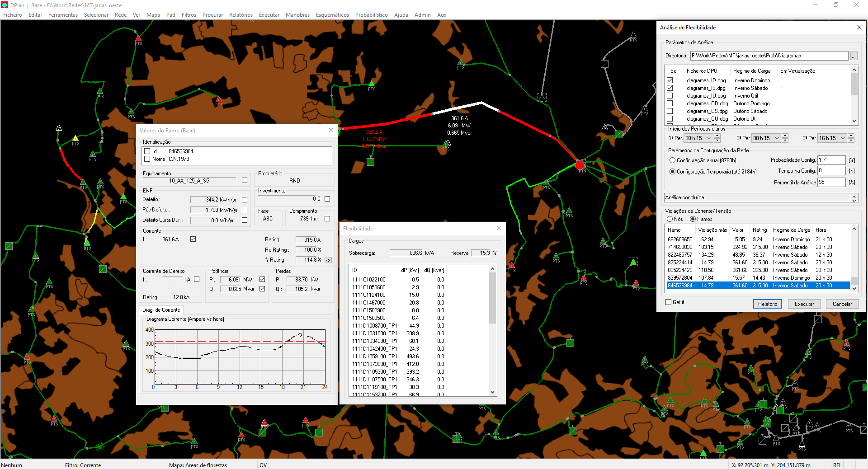868x469 pixels.
Task: Close the Flexibilidade cargas panel
Action: click(499, 228)
